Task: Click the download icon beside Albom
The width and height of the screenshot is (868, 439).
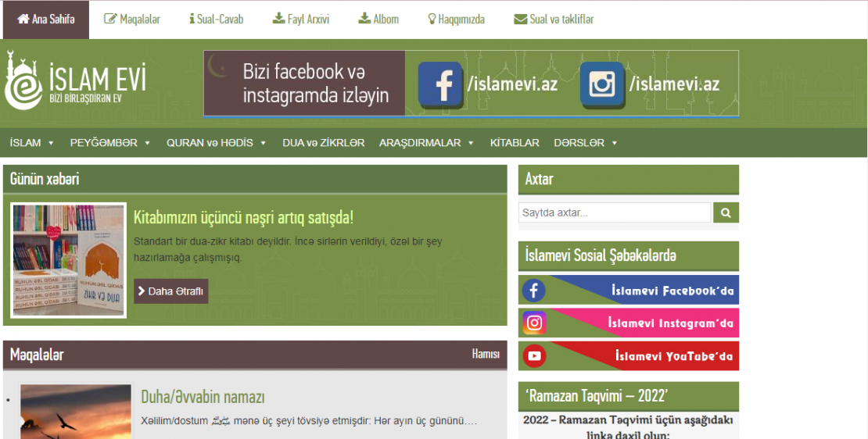Action: [x=364, y=19]
